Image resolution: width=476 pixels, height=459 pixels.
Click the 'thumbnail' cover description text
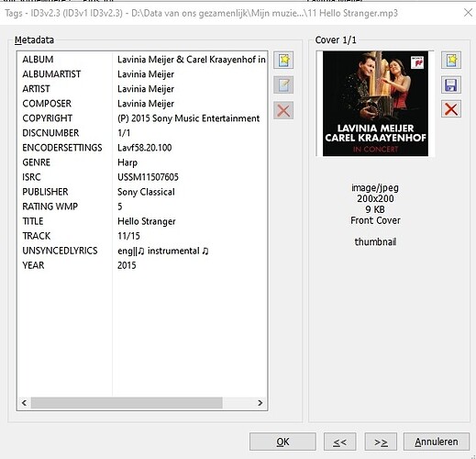[x=375, y=241]
